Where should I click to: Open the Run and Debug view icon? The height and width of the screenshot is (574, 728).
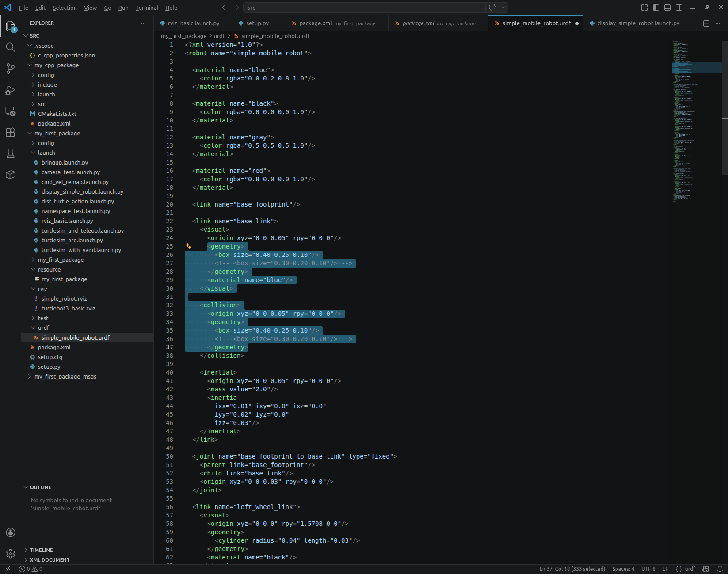pos(11,90)
